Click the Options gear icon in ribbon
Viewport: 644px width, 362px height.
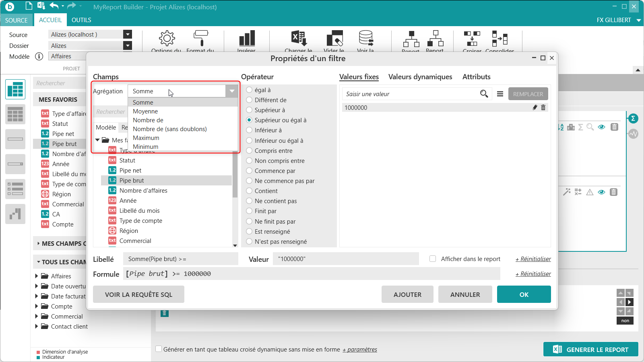(x=167, y=39)
